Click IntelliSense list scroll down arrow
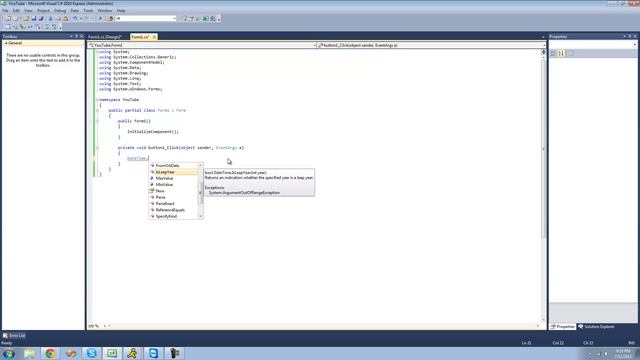Image resolution: width=640 pixels, height=360 pixels. [200, 216]
